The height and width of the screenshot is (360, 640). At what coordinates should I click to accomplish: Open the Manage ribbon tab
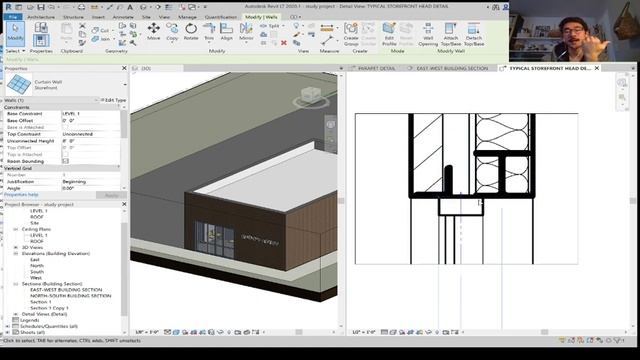pos(187,17)
